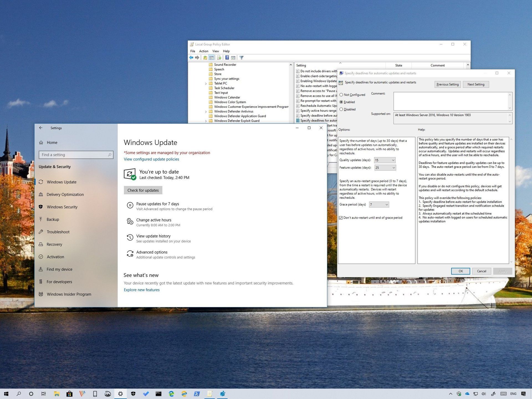Open the "View configured update policies" link
Image resolution: width=532 pixels, height=399 pixels.
pyautogui.click(x=151, y=159)
